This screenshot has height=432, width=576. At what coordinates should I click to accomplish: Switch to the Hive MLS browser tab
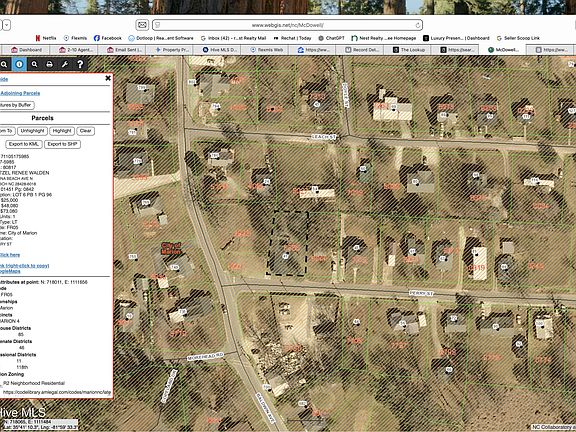point(219,50)
